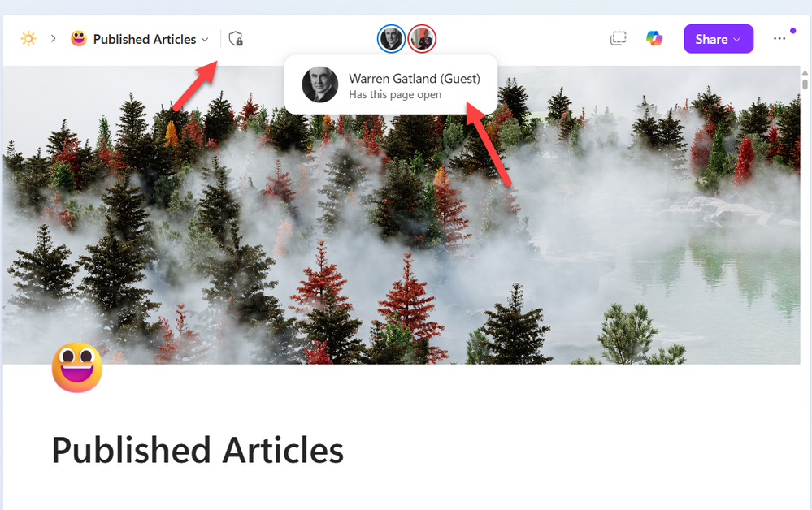Click Warren Gatland (Guest) name in the popup
Image resolution: width=812 pixels, height=510 pixels.
[415, 79]
